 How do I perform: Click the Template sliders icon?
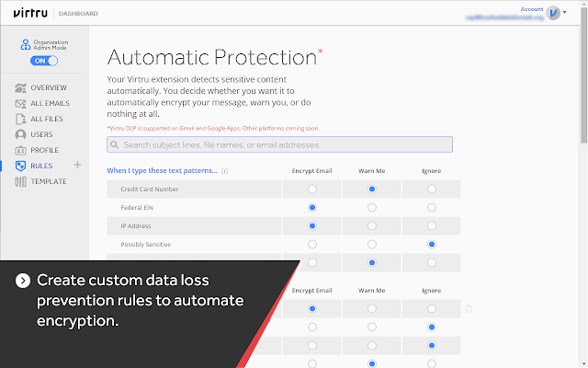(x=21, y=181)
